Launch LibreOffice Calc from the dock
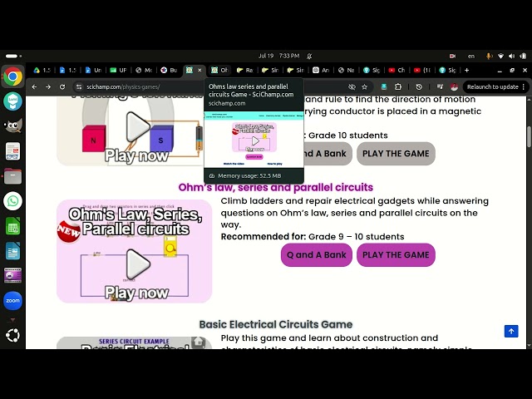 13,226
